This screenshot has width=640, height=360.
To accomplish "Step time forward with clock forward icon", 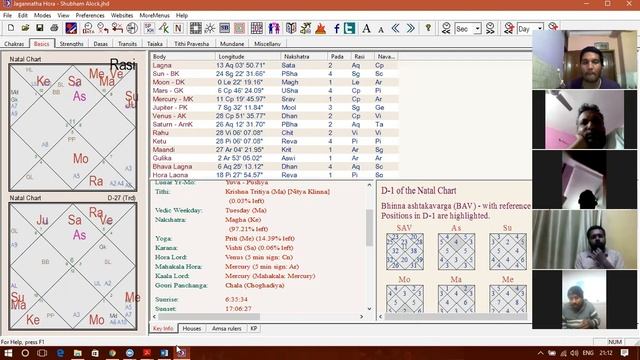I will (490, 28).
